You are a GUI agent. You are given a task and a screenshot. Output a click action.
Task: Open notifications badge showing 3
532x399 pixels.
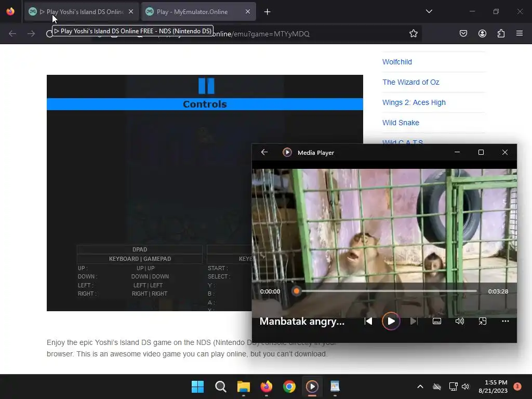click(x=517, y=387)
